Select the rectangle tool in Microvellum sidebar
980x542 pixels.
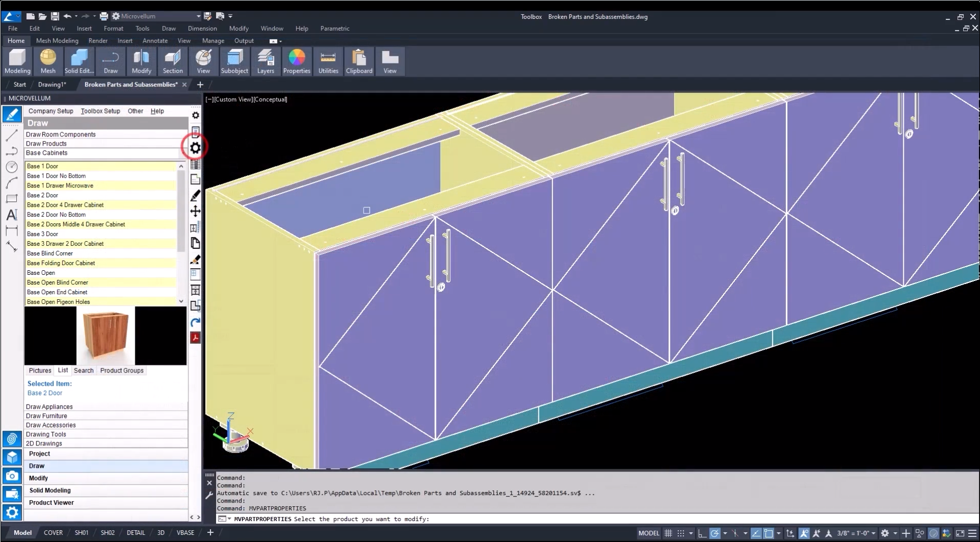tap(12, 199)
